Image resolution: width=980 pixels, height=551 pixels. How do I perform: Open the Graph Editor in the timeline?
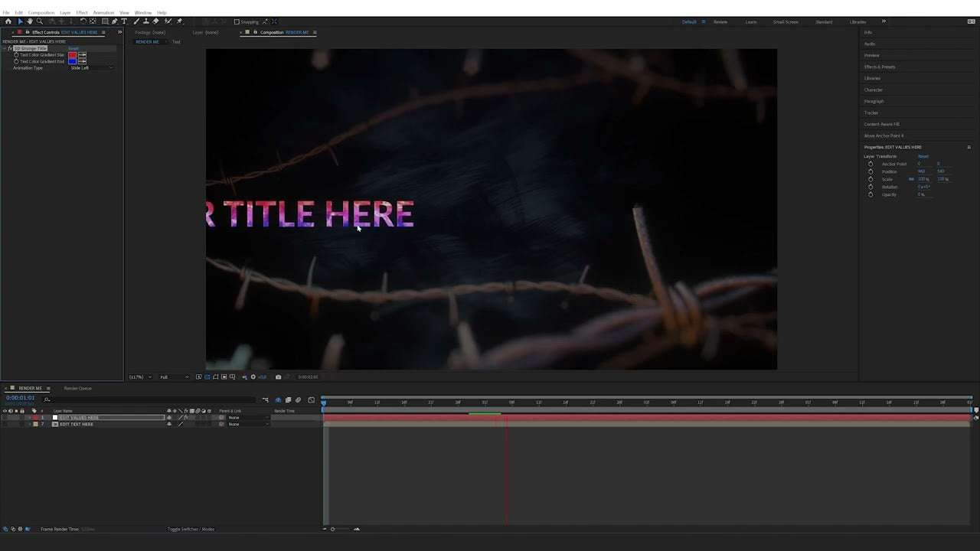(311, 399)
